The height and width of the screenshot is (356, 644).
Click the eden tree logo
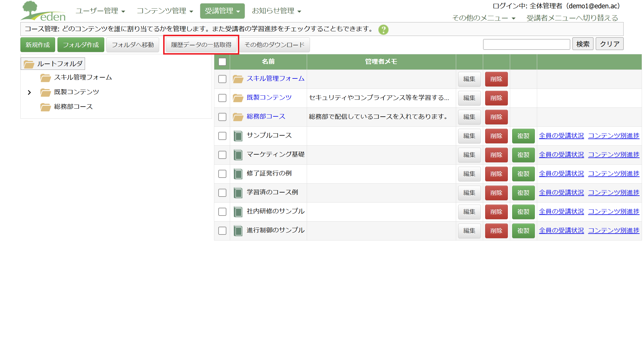[43, 11]
